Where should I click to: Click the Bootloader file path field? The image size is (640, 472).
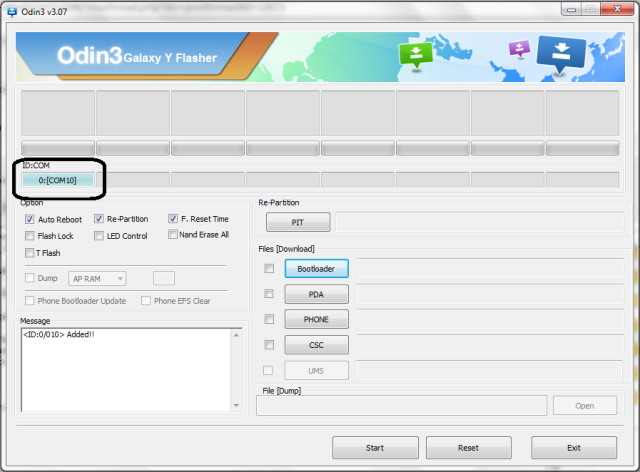490,268
